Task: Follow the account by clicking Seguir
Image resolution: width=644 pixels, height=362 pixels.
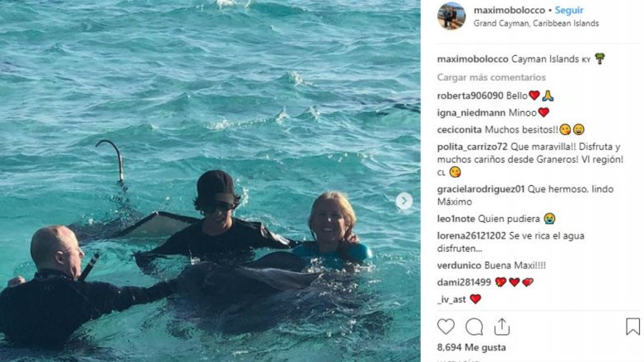Action: point(569,10)
